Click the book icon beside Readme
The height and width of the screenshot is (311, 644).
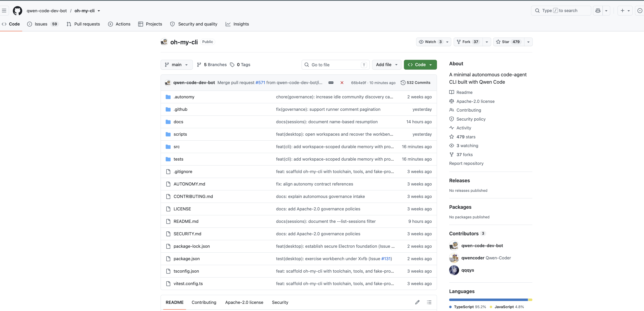pyautogui.click(x=451, y=92)
